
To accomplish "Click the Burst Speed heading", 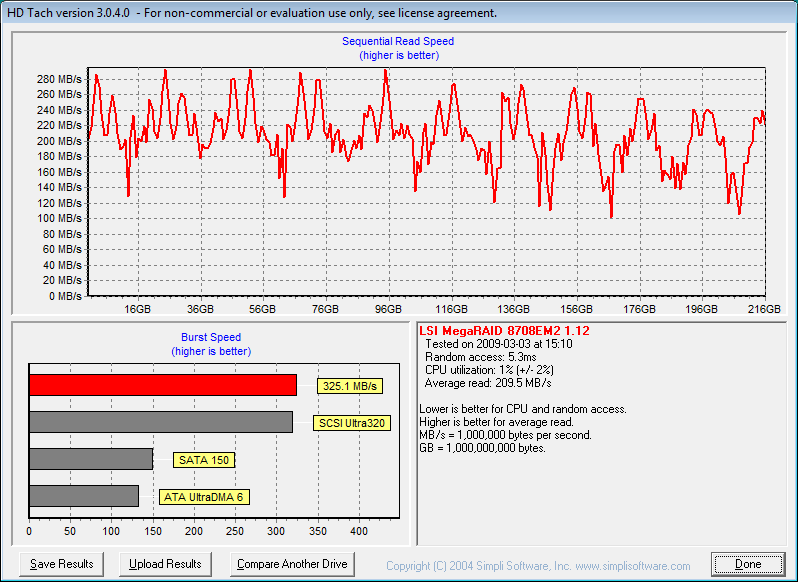I will tap(211, 337).
